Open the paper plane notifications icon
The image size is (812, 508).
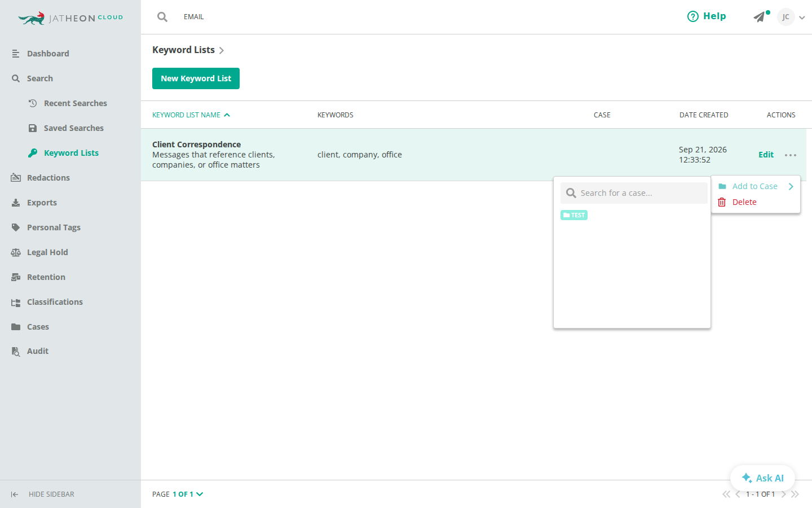pos(761,16)
